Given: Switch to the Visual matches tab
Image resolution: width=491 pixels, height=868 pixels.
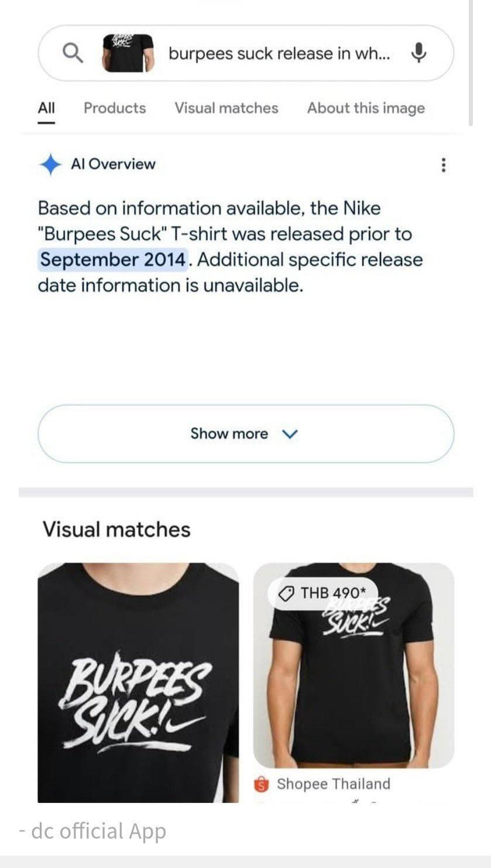Looking at the screenshot, I should (226, 108).
